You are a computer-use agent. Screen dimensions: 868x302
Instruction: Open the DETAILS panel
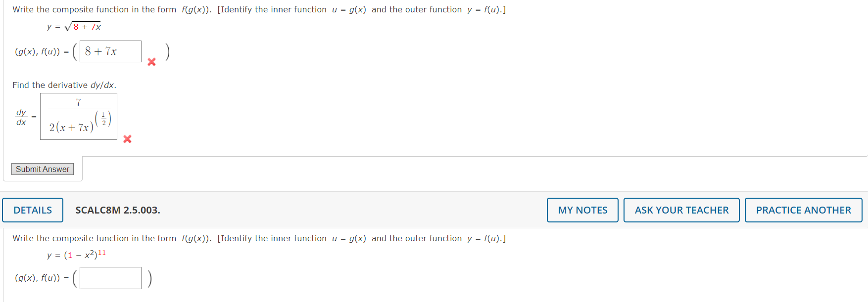pos(32,210)
